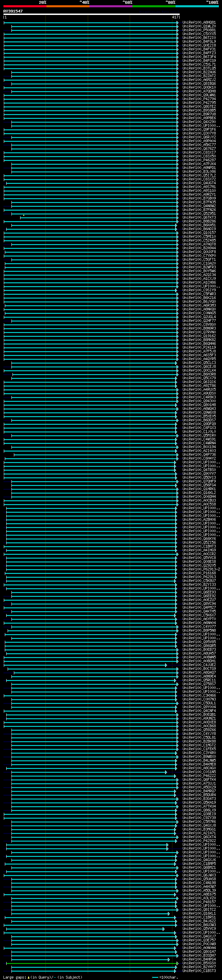Click alignment bar of UniRef100_Q4P736

96,455
